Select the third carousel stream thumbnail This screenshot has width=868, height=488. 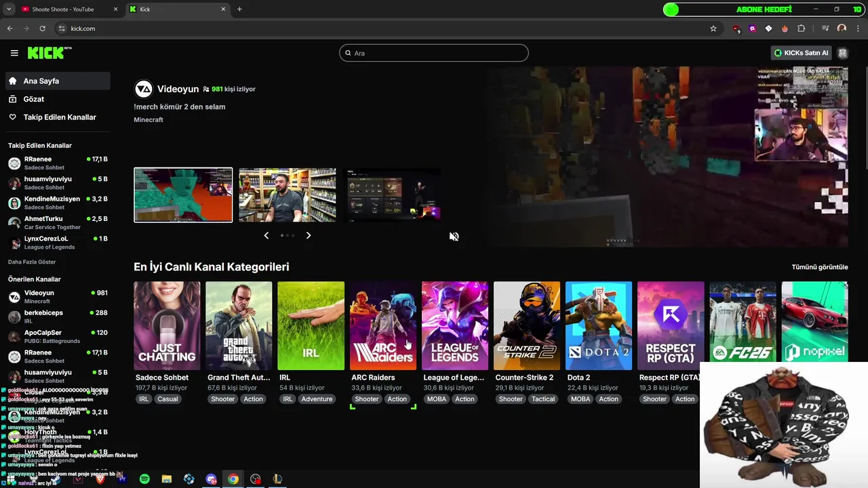pyautogui.click(x=392, y=195)
